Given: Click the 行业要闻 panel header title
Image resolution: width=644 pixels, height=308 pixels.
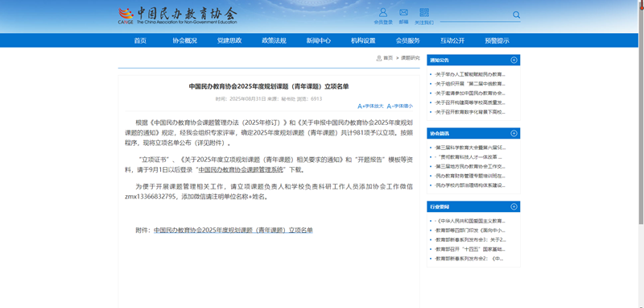Looking at the screenshot, I should 440,207.
